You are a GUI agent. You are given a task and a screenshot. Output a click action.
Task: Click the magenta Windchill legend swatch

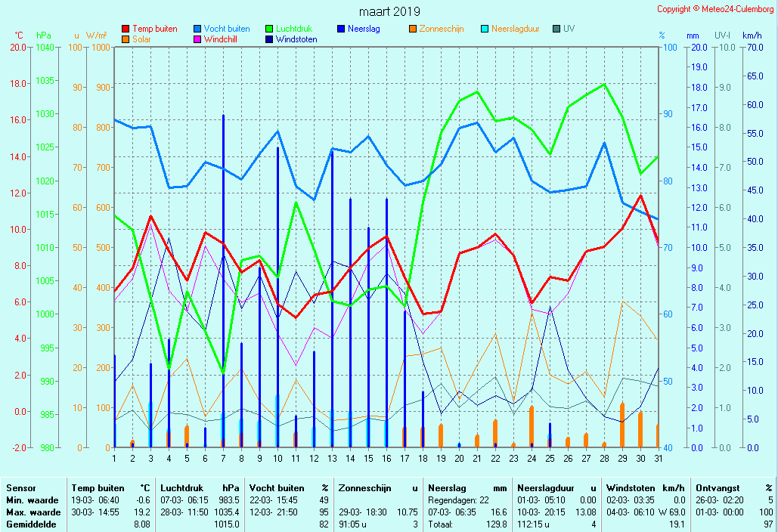click(197, 39)
